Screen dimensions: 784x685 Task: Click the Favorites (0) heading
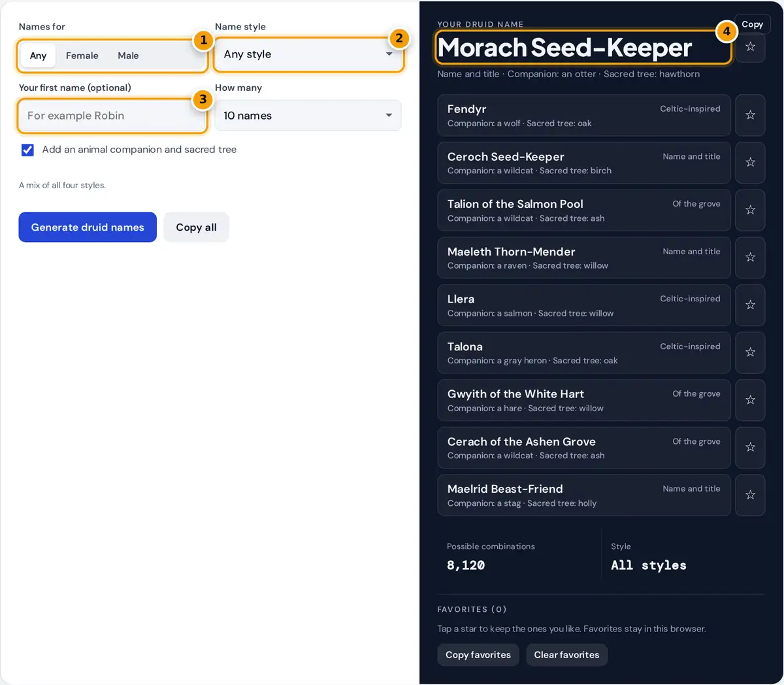472,609
